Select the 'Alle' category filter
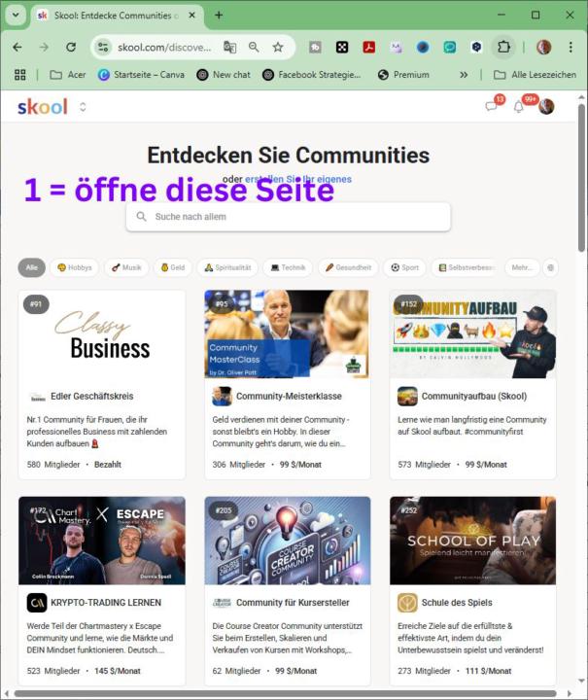Image resolution: width=588 pixels, height=700 pixels. [x=32, y=267]
